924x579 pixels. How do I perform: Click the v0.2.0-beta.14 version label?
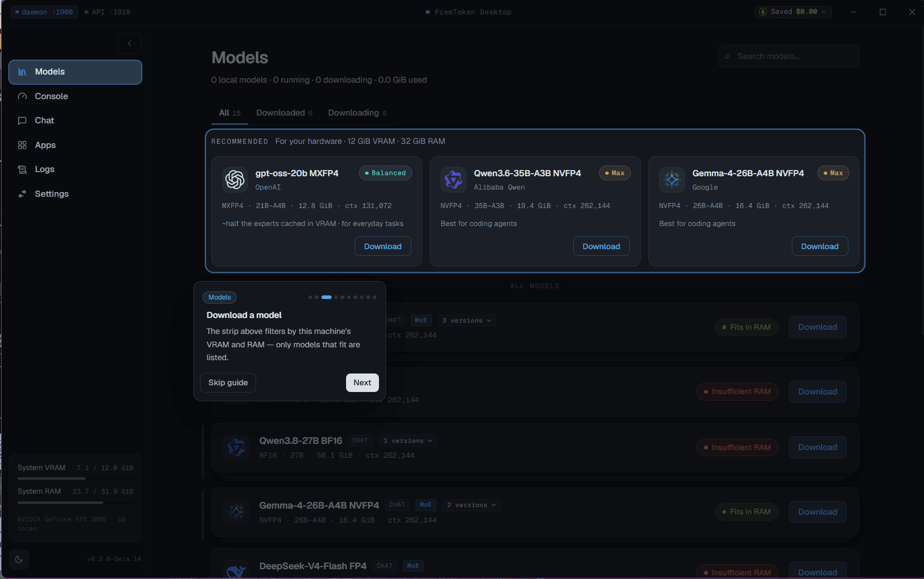pos(114,559)
